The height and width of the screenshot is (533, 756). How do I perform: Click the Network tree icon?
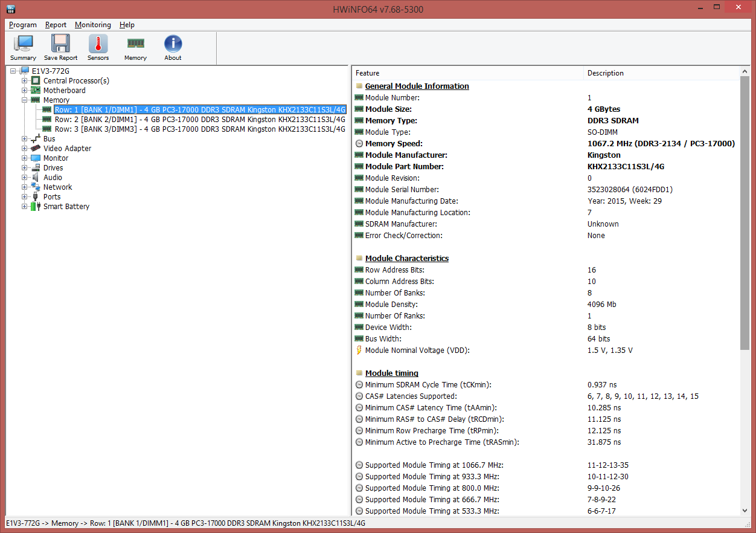[36, 187]
